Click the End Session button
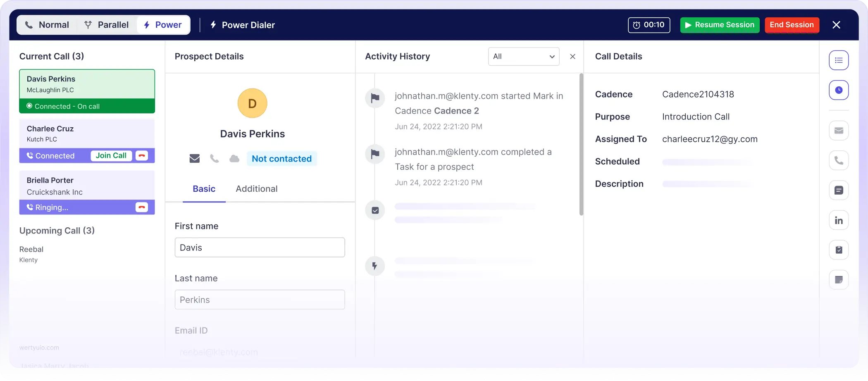The height and width of the screenshot is (381, 868). click(x=792, y=25)
